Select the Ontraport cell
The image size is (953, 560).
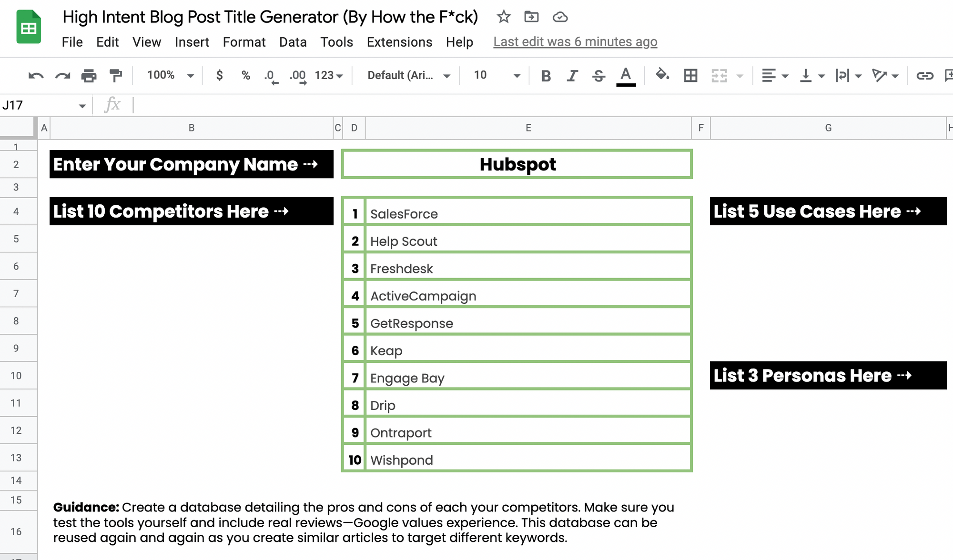point(528,431)
